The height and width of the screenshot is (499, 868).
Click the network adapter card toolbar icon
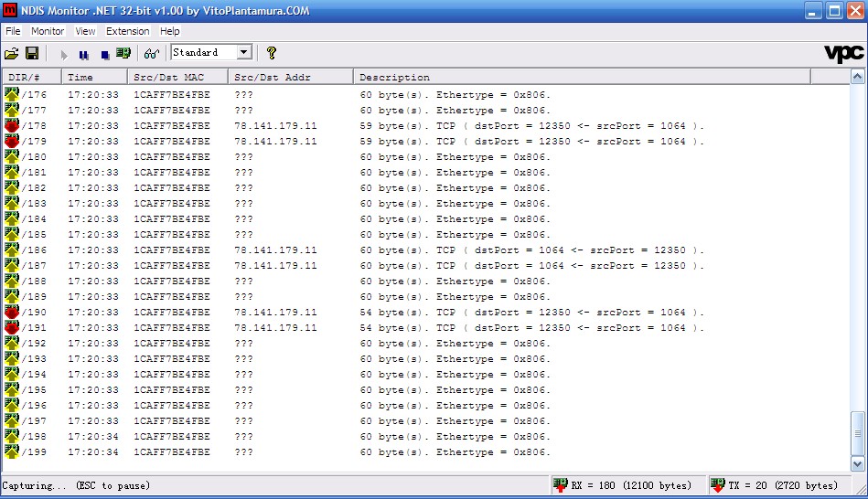[x=123, y=53]
